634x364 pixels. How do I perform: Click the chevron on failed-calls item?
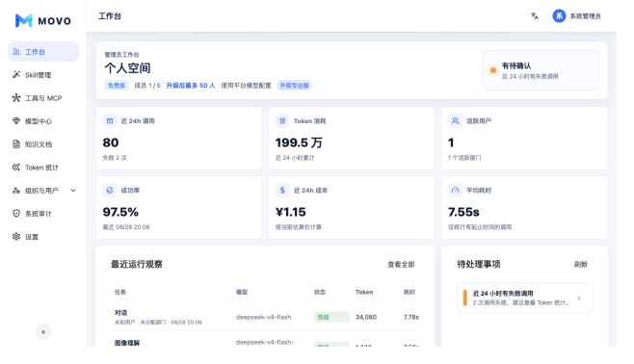579,299
